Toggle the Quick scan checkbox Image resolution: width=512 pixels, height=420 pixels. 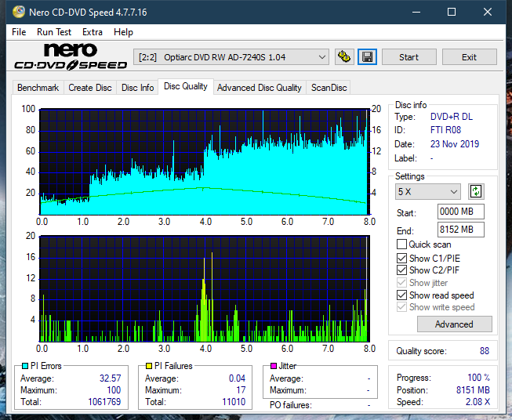tap(401, 244)
